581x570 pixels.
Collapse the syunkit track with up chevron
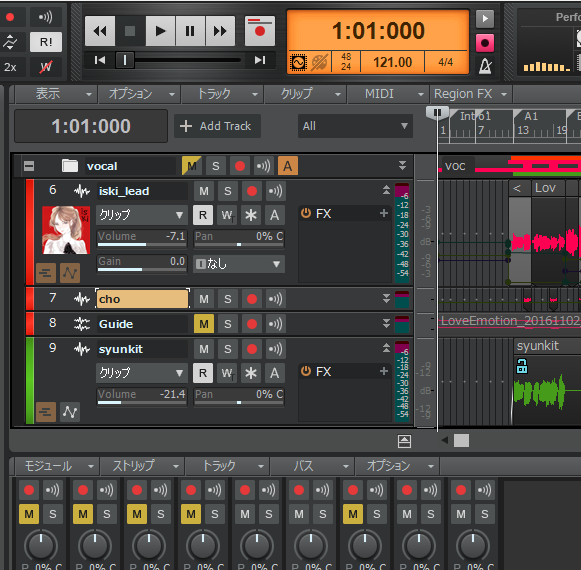point(386,348)
